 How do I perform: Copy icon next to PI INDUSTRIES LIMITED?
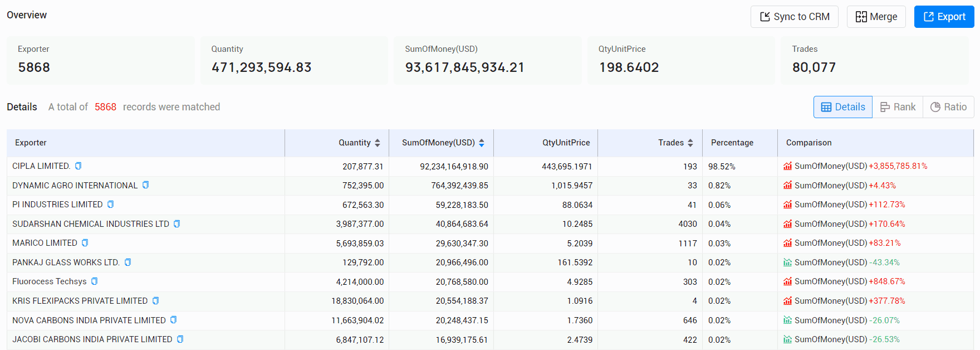[111, 205]
